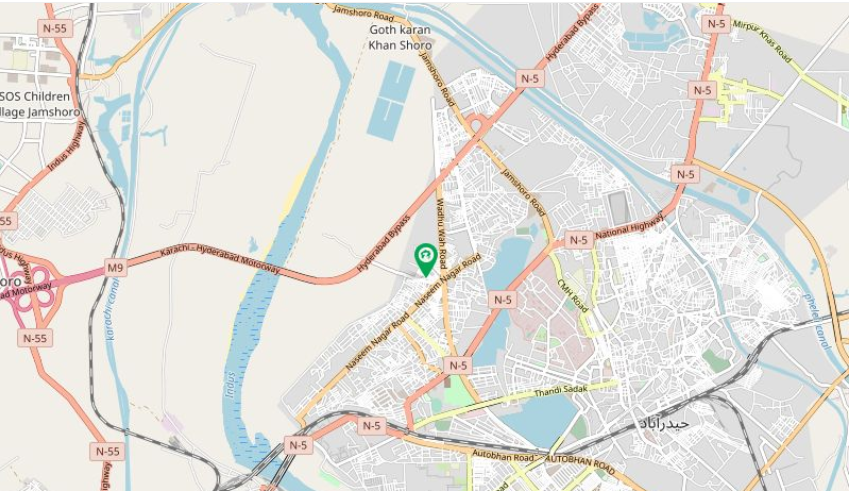Select the phuleli canal label
The height and width of the screenshot is (491, 849).
click(x=817, y=320)
